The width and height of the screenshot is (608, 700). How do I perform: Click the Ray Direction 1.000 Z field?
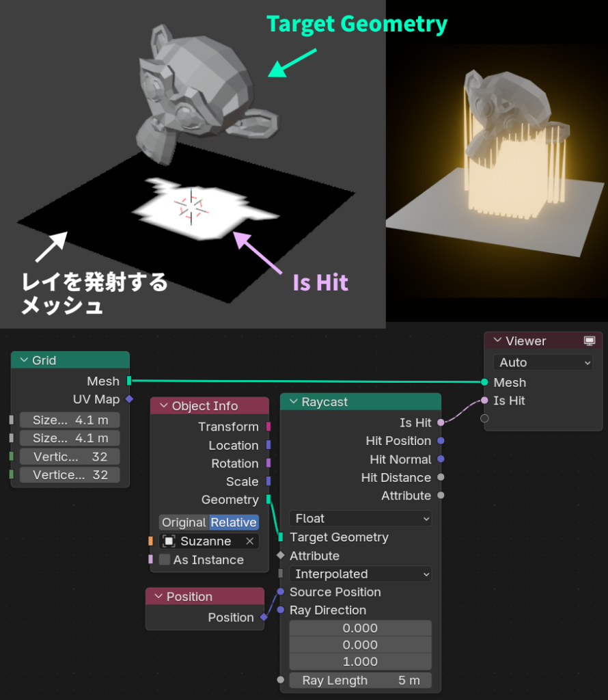coord(361,662)
